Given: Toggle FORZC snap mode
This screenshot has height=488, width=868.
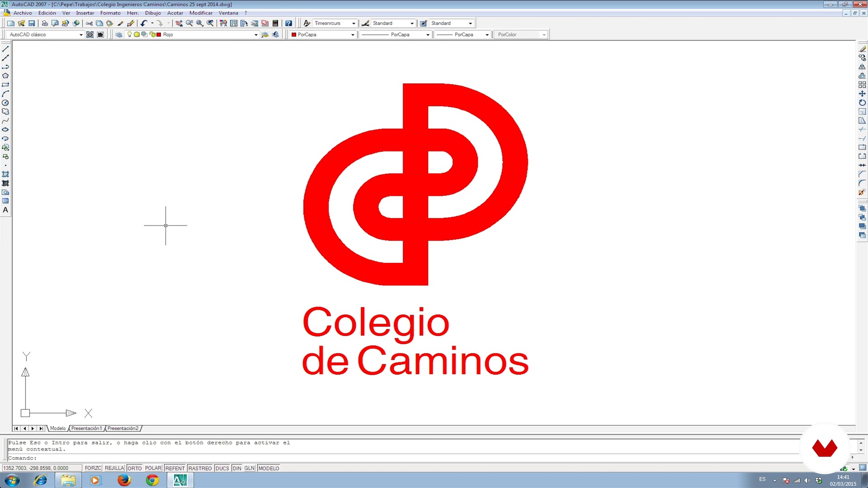Looking at the screenshot, I should [x=93, y=468].
